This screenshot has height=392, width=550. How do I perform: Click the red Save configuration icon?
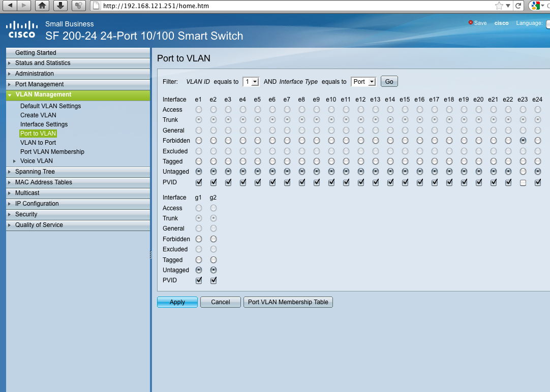point(471,23)
